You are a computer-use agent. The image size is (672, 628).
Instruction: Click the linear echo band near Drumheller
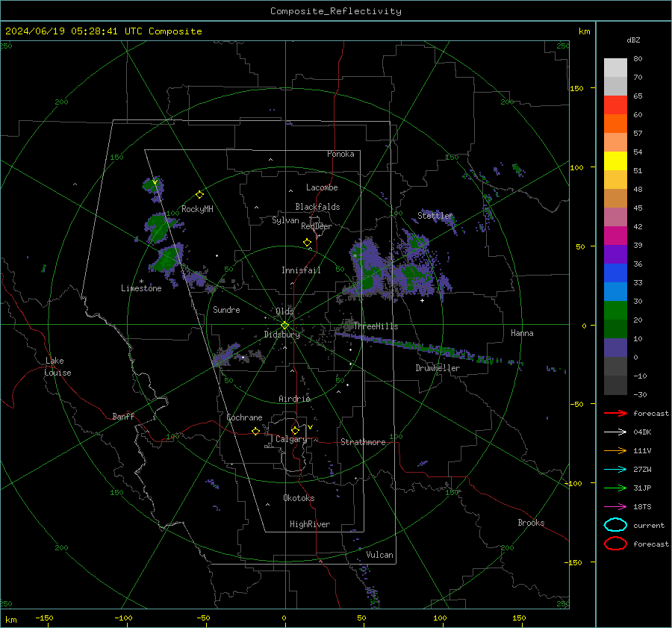tap(429, 348)
